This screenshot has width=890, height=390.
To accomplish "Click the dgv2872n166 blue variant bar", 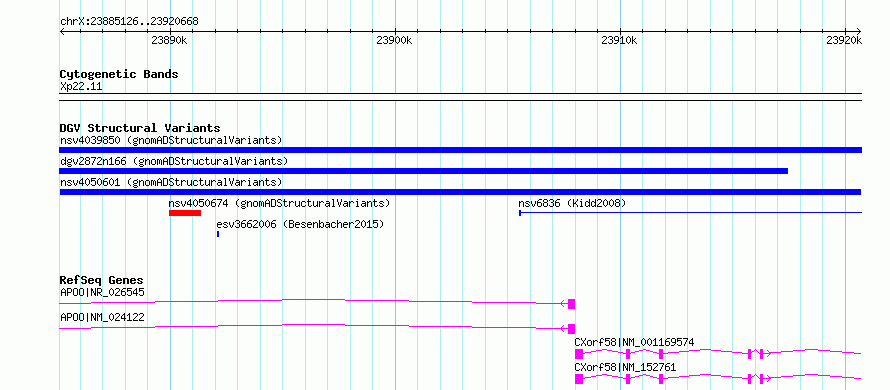I will point(423,171).
